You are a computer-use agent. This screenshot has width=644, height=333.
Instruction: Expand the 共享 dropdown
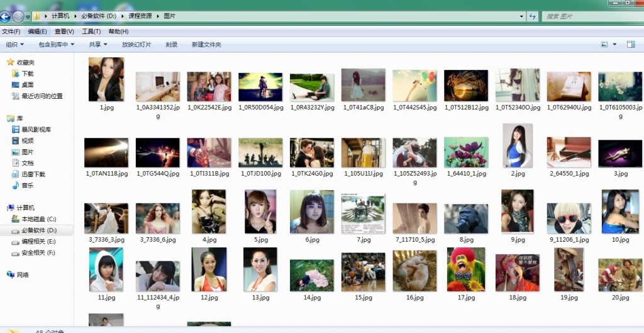click(98, 45)
